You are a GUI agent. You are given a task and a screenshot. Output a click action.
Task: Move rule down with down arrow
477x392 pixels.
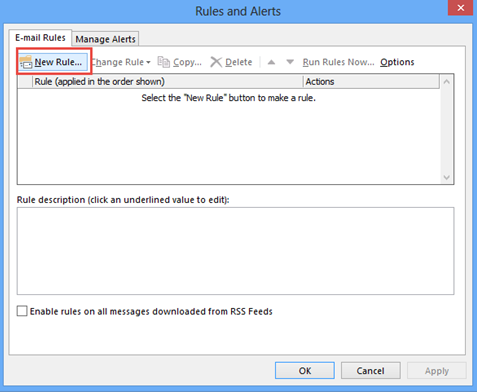(290, 62)
